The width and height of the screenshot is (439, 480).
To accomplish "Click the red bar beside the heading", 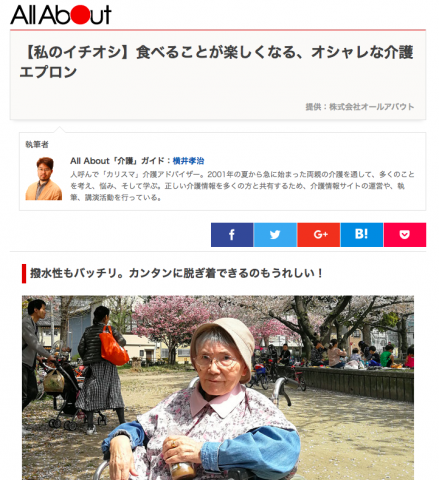I will pyautogui.click(x=24, y=274).
